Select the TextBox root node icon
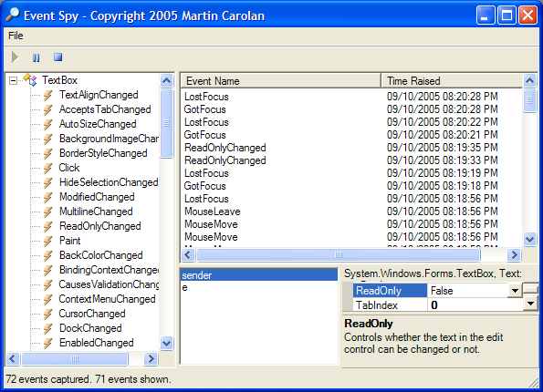Image resolution: width=543 pixels, height=392 pixels. 30,80
